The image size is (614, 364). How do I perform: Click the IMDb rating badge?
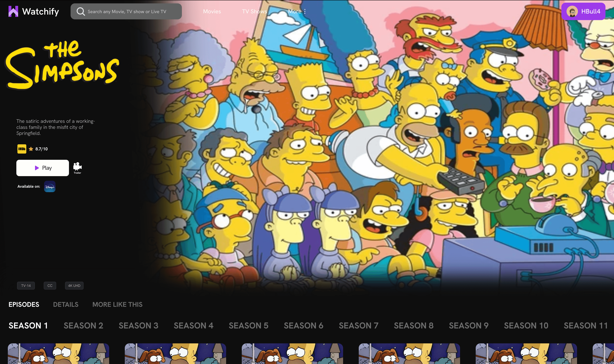pyautogui.click(x=22, y=149)
